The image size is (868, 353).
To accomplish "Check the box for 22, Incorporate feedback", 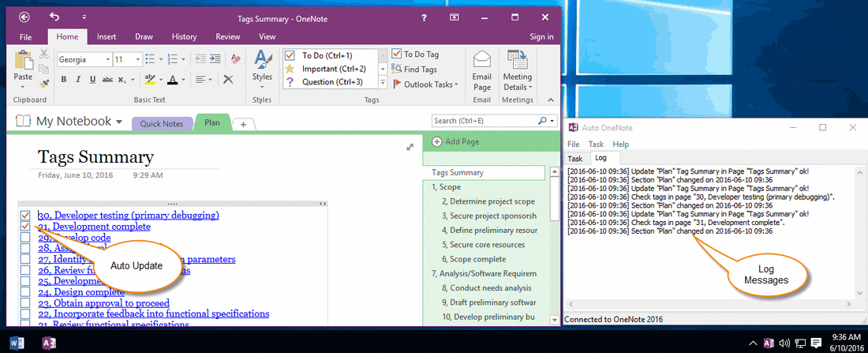I will [x=25, y=314].
